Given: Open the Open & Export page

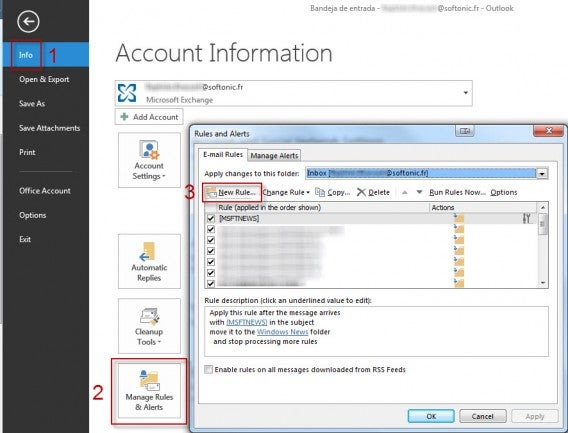Looking at the screenshot, I should click(44, 79).
